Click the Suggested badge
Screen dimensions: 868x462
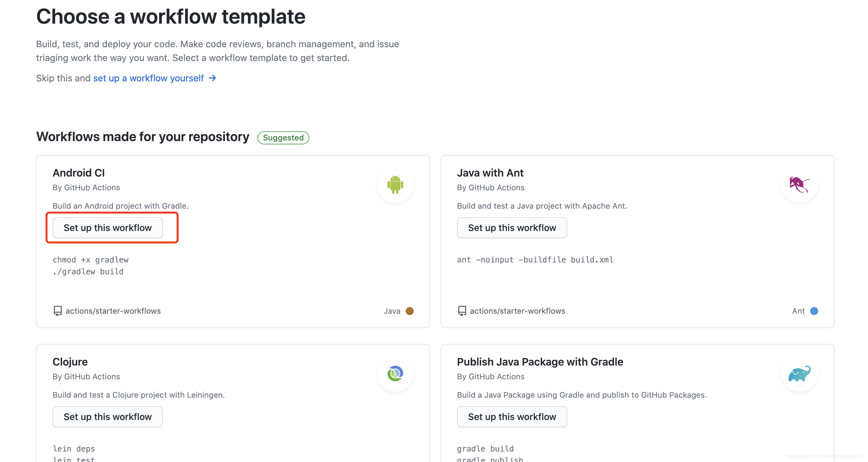pos(283,138)
